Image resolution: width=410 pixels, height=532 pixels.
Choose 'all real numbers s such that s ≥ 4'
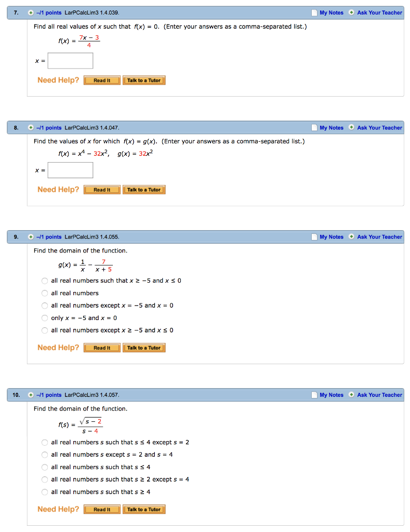tap(45, 491)
